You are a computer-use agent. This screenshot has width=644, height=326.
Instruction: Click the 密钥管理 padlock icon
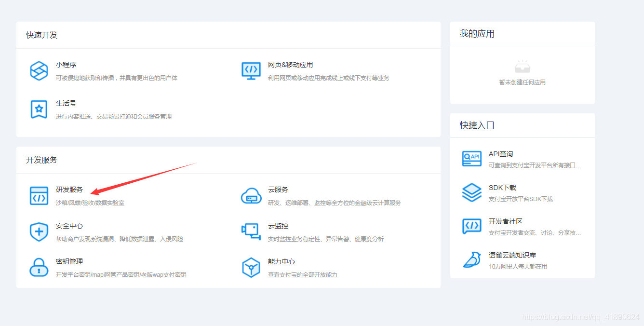(x=39, y=268)
